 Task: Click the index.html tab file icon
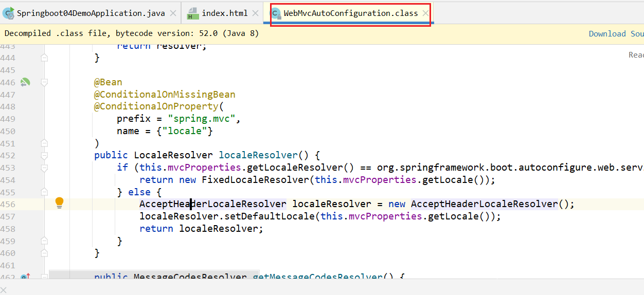(x=193, y=13)
